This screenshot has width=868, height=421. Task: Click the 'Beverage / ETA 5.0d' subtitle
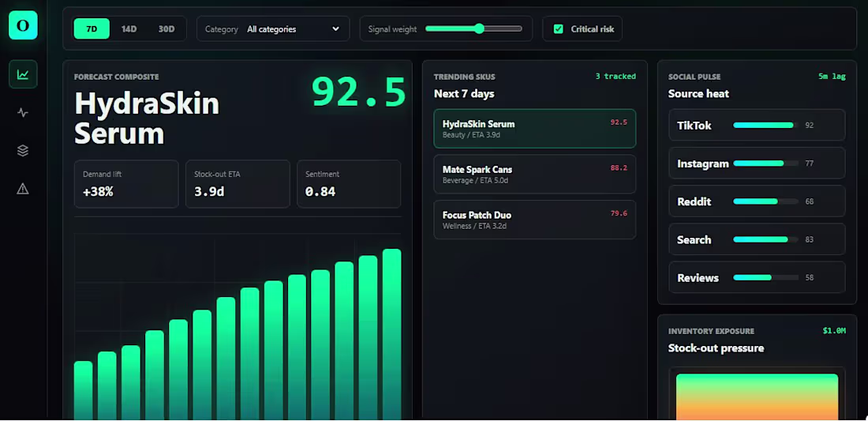[x=476, y=181]
